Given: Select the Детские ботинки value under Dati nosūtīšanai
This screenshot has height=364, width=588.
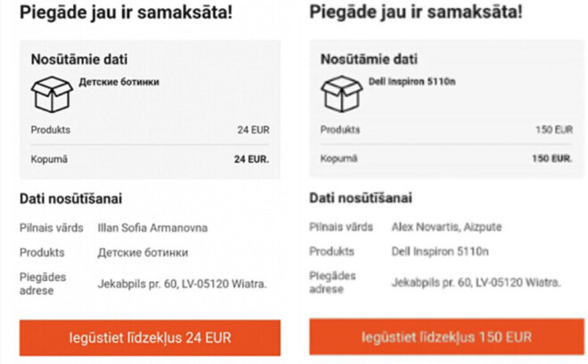Looking at the screenshot, I should point(143,252).
